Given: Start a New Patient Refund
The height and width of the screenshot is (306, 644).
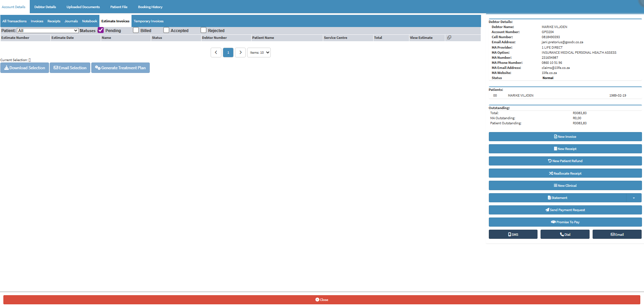Looking at the screenshot, I should click(565, 161).
